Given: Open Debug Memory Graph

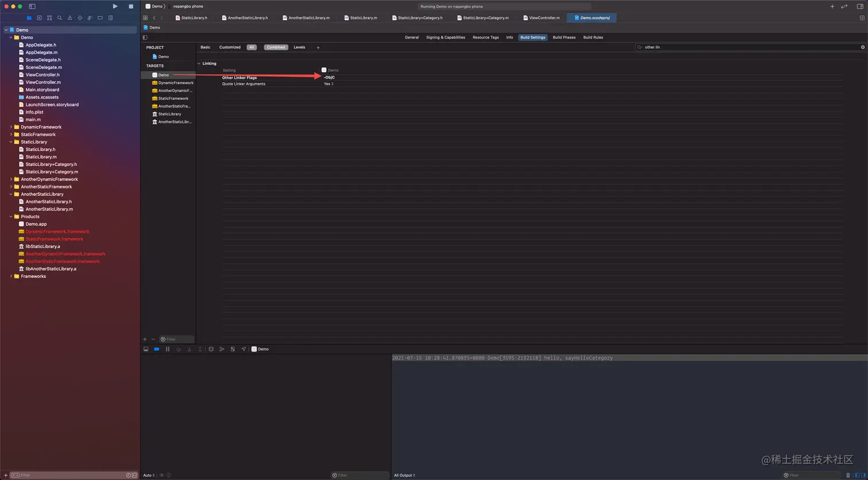Looking at the screenshot, I should coord(222,349).
